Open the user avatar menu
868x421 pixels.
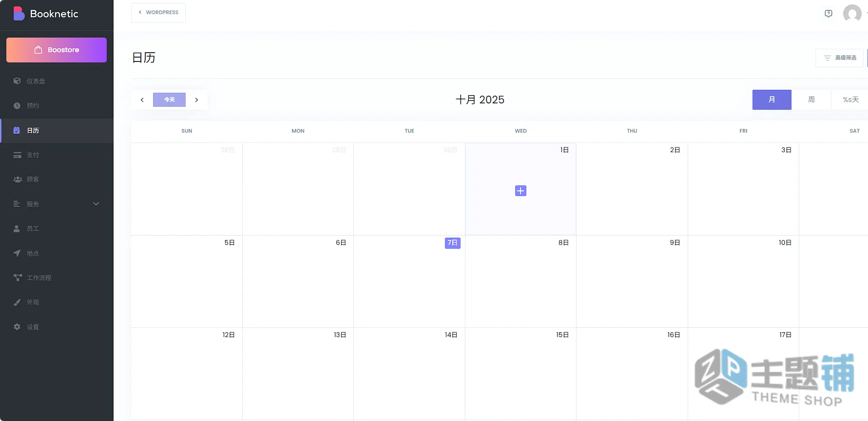click(x=852, y=13)
